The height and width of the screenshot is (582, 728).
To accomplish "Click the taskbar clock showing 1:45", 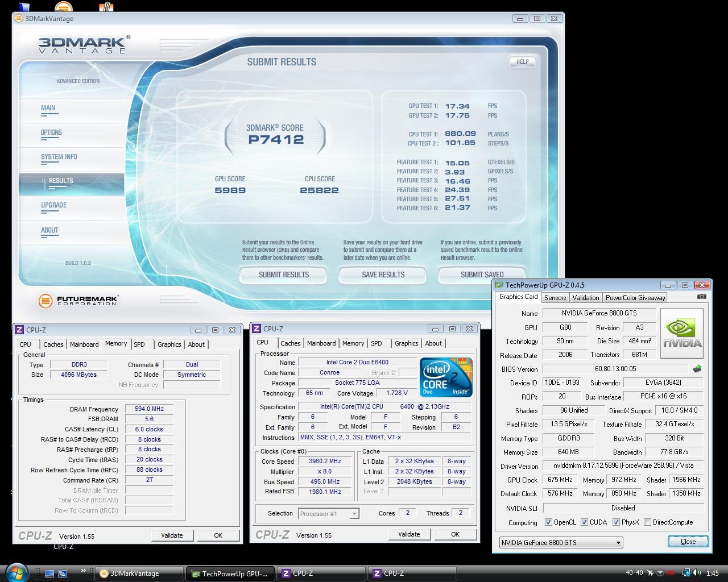I will [x=712, y=573].
